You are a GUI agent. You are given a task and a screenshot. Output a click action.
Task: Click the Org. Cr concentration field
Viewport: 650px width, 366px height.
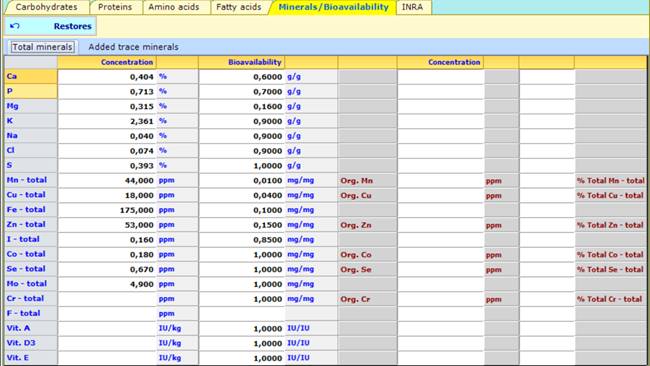coord(441,299)
